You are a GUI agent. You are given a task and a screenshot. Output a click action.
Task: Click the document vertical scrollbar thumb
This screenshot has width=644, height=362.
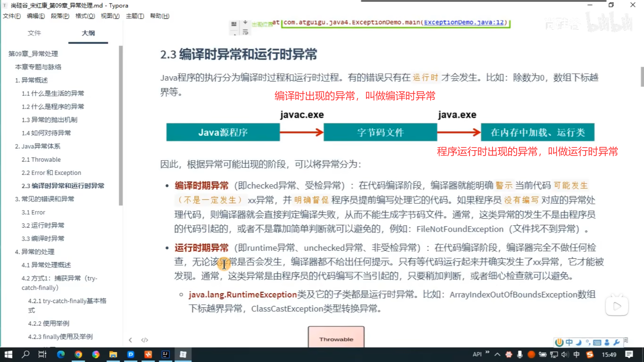[x=642, y=76]
